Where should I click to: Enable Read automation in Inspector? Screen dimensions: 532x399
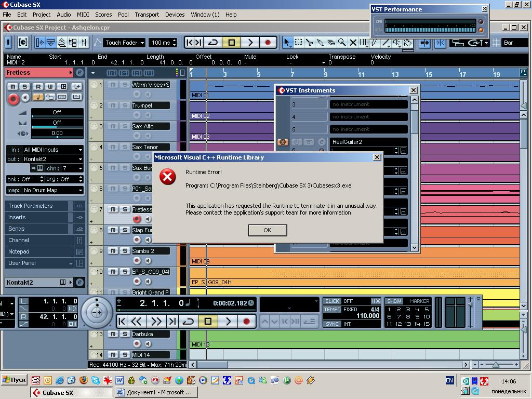pyautogui.click(x=38, y=87)
